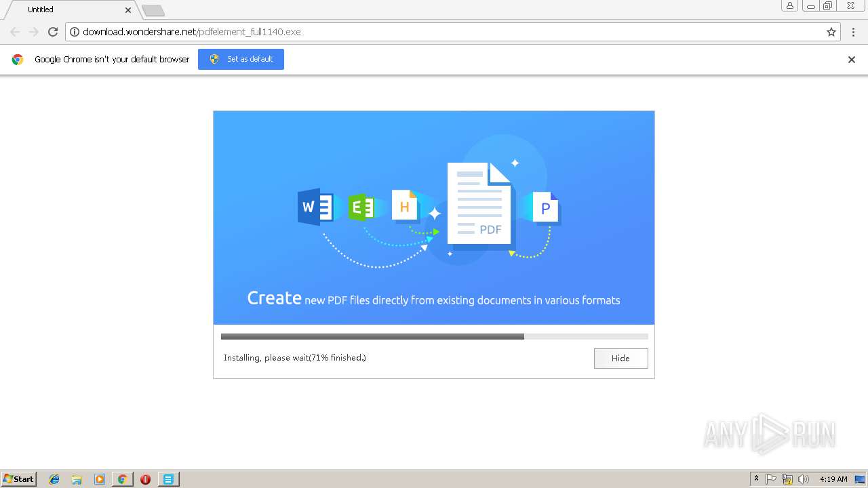868x488 pixels.
Task: Click the browser address bar URL
Action: pos(192,32)
